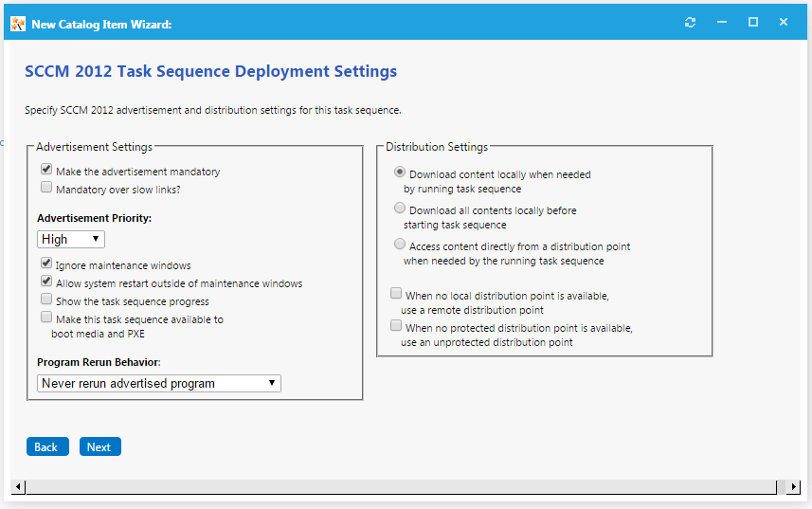Open the Advertisement Priority dropdown

pyautogui.click(x=71, y=240)
